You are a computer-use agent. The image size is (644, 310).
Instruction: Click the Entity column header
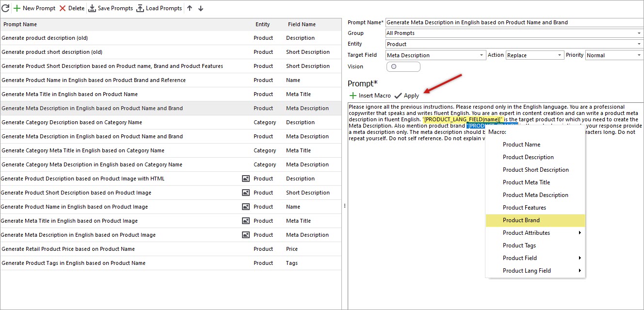coord(262,24)
